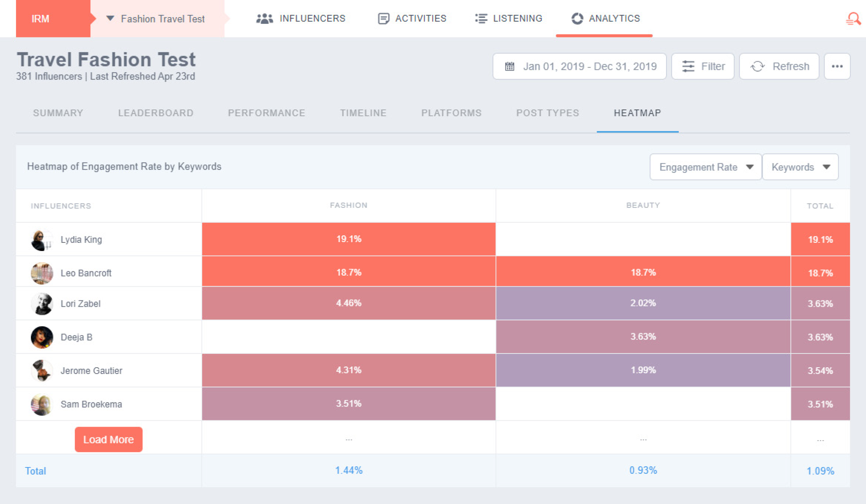The image size is (866, 504).
Task: Click the Activities note icon
Action: click(x=383, y=19)
